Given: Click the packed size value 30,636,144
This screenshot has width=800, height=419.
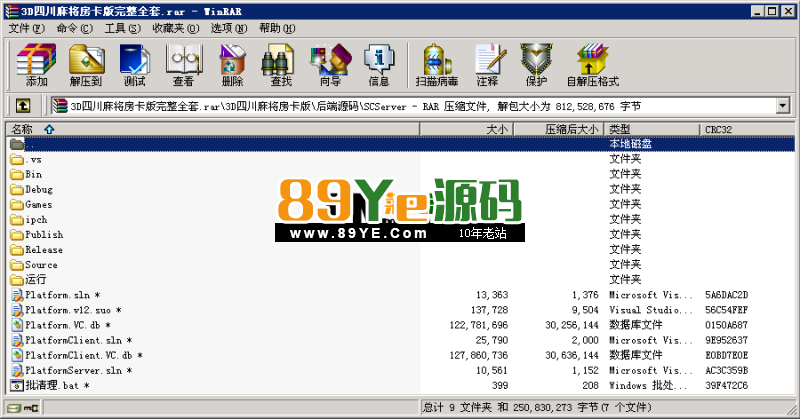Looking at the screenshot, I should point(571,355).
